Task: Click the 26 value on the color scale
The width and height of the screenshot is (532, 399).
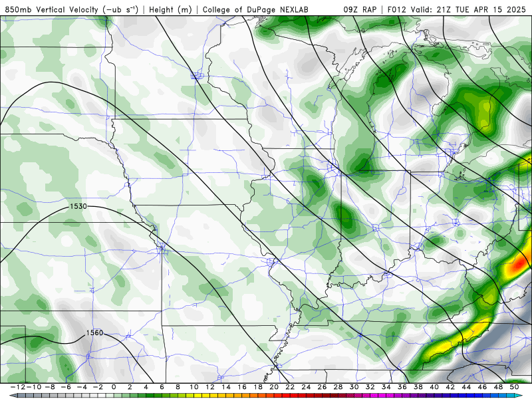Action: point(322,387)
